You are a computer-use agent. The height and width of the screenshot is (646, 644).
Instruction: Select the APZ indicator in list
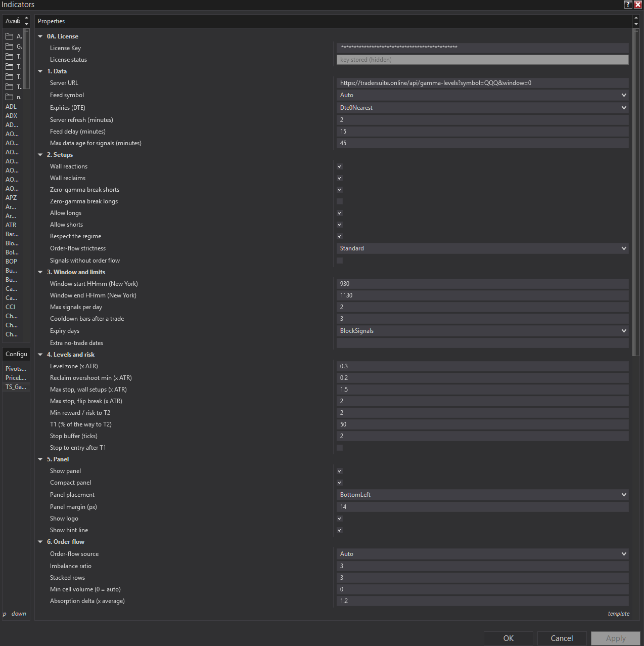(11, 198)
